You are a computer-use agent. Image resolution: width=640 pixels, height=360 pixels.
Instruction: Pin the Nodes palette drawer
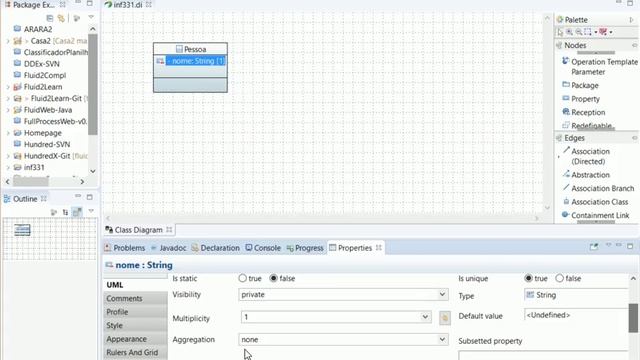click(x=634, y=45)
